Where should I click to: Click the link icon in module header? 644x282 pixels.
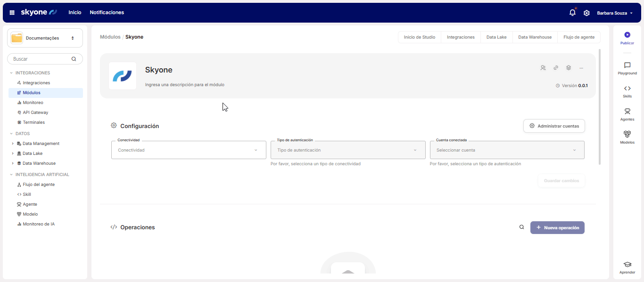[x=556, y=68]
